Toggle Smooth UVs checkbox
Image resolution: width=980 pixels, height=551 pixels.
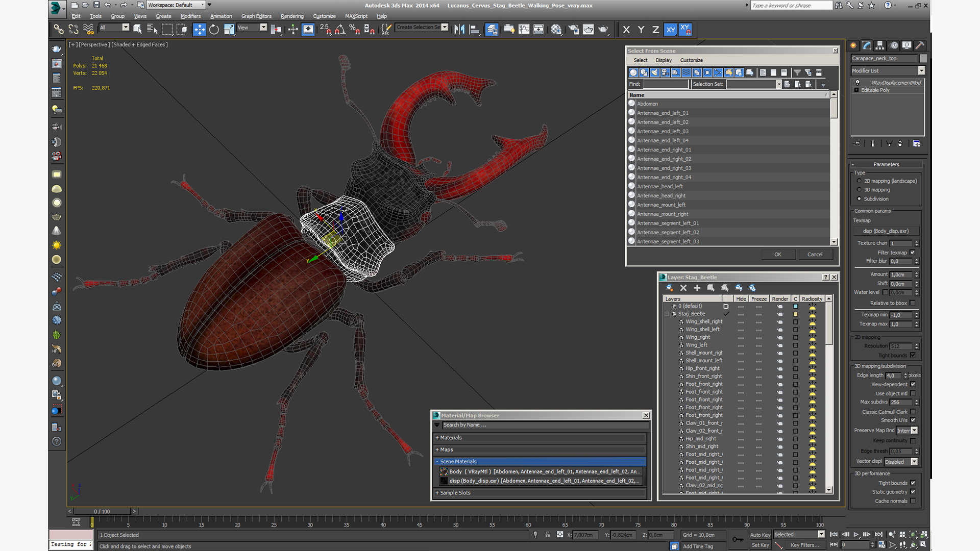(x=913, y=420)
